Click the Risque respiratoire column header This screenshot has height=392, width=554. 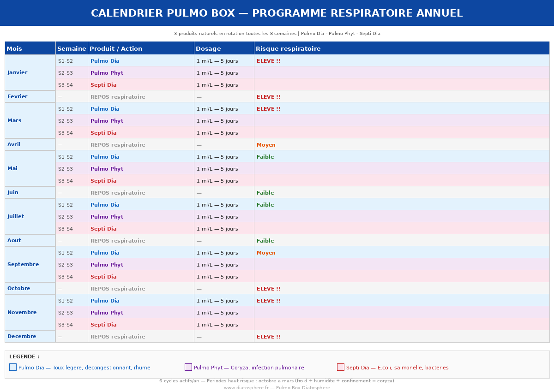pos(402,48)
